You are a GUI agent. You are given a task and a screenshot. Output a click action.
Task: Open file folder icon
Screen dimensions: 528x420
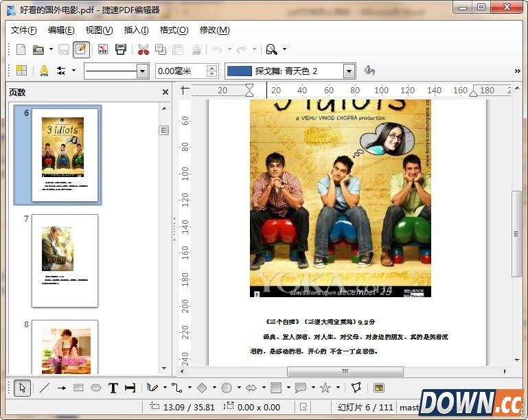pos(38,50)
